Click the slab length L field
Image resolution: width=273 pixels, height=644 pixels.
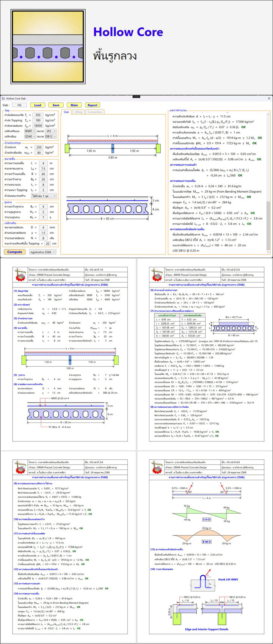[x=44, y=163]
